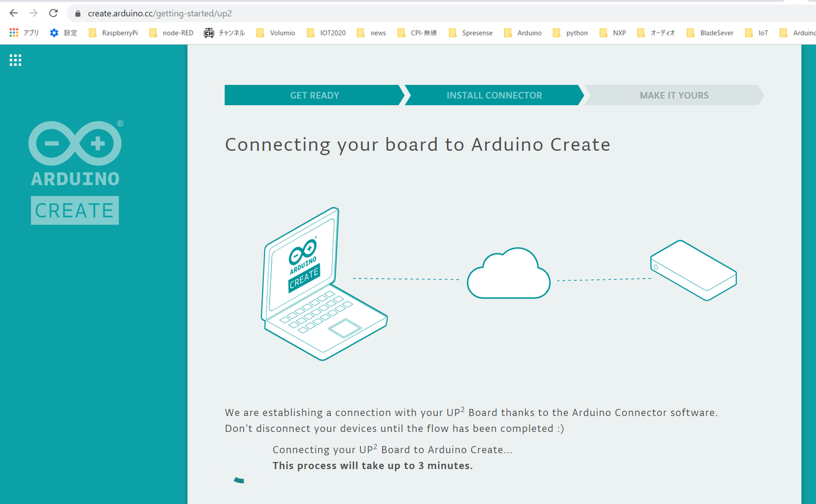Select the GET READY step
The height and width of the screenshot is (504, 816).
point(314,95)
